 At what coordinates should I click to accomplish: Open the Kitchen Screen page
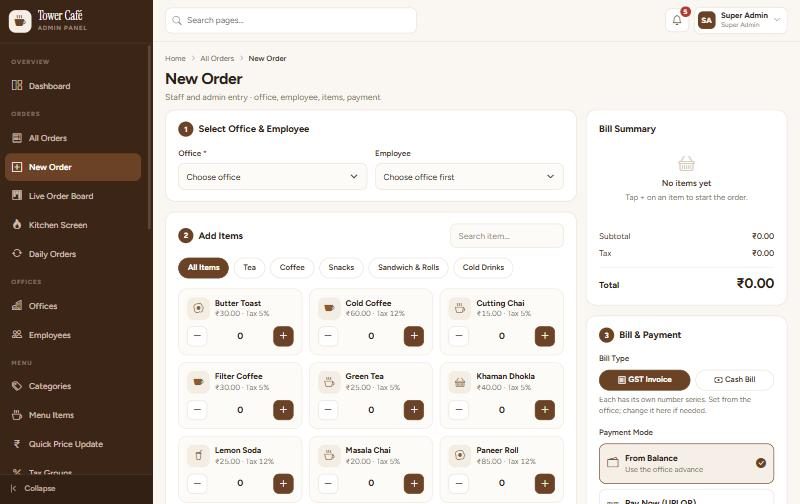[73, 225]
